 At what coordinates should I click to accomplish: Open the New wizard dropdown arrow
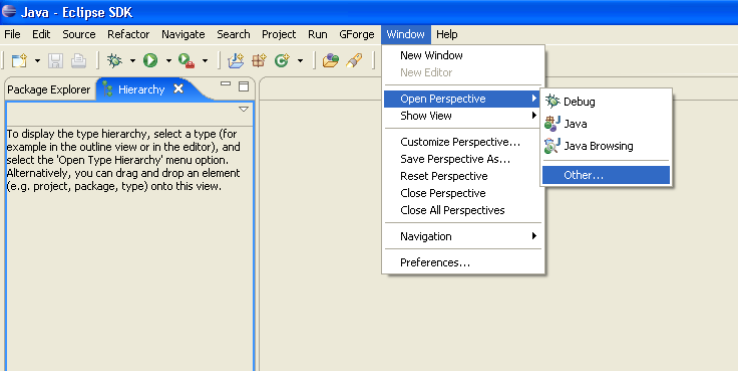point(37,61)
